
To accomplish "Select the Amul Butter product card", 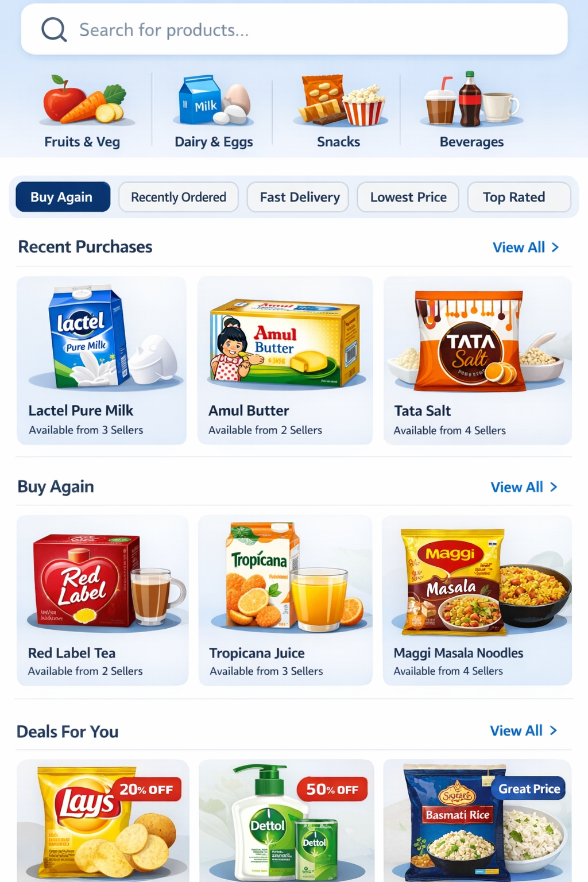I will 285,361.
